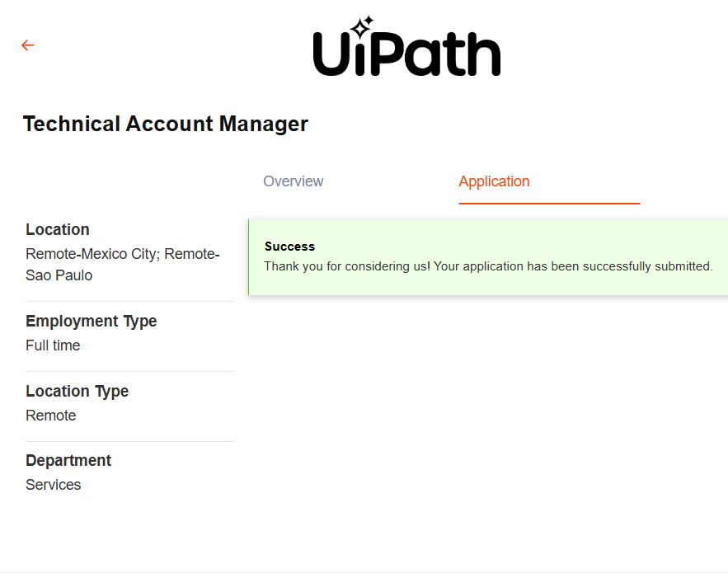This screenshot has height=578, width=728.
Task: Click the orange back arrow
Action: point(28,45)
